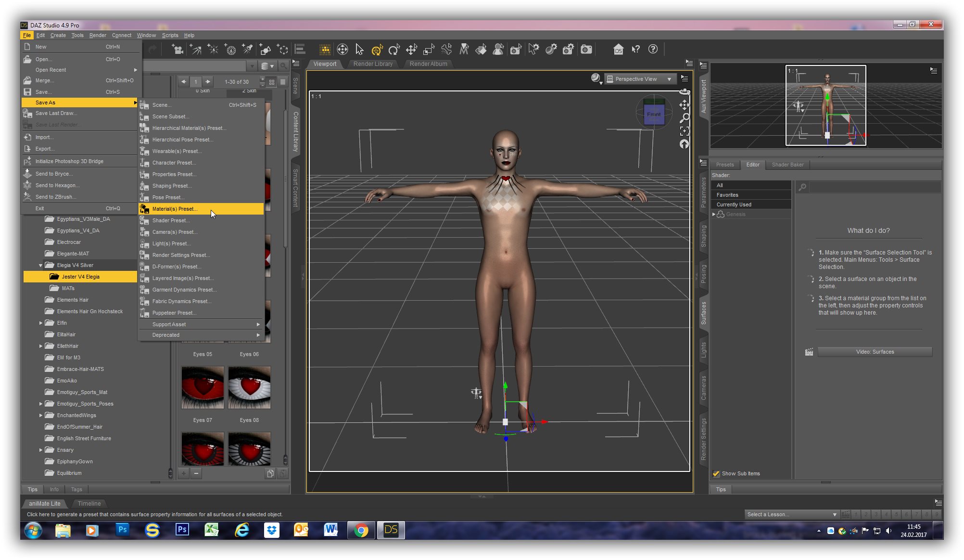
Task: Select the highlighted Universal tool
Action: pos(377,49)
